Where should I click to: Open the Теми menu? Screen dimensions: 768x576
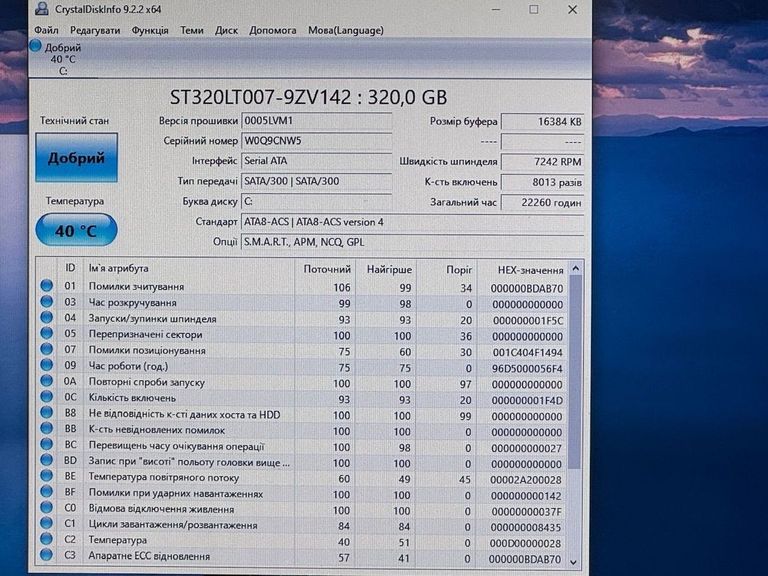[x=192, y=30]
